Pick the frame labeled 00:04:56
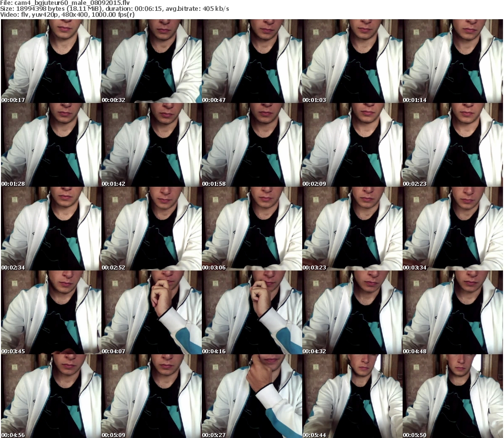 pyautogui.click(x=51, y=396)
